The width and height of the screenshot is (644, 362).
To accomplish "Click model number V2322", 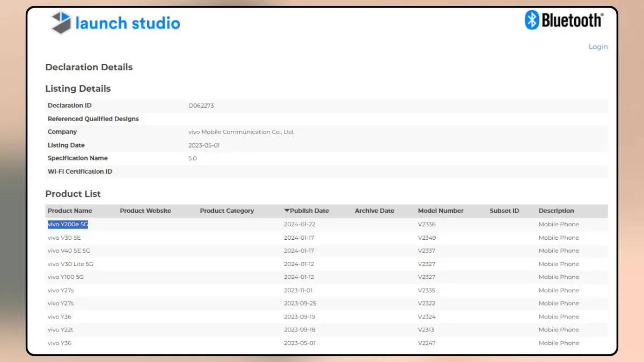I will 427,303.
